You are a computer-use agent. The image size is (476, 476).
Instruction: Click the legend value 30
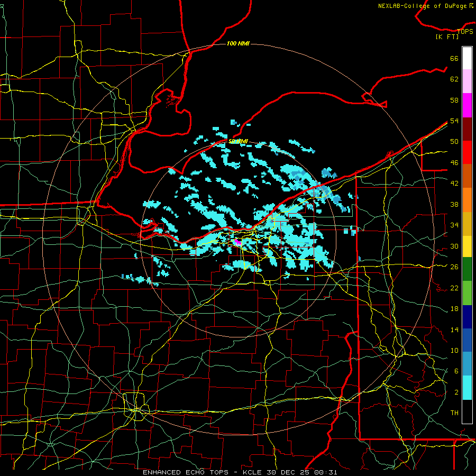tap(454, 246)
